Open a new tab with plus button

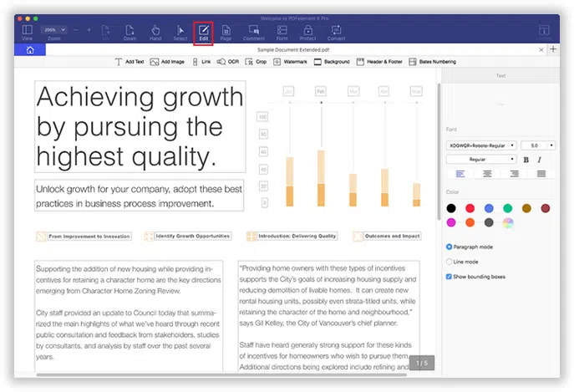pos(552,50)
